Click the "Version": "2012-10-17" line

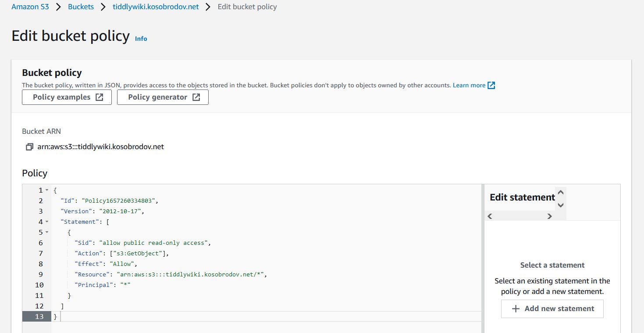pyautogui.click(x=103, y=211)
